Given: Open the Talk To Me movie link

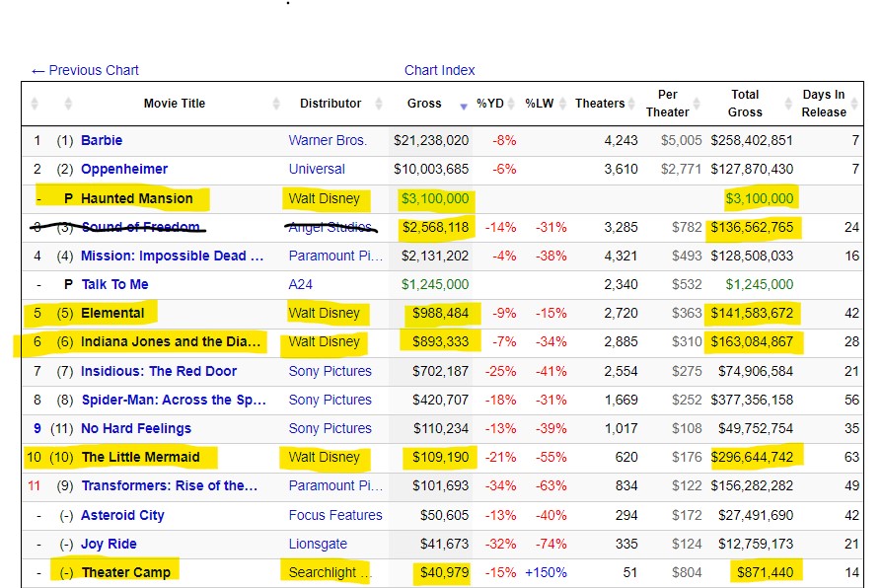Looking at the screenshot, I should point(115,284).
